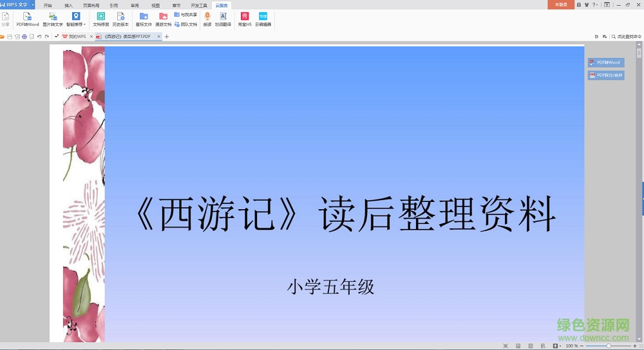Redo with the forward curved arrow icon

point(47,37)
